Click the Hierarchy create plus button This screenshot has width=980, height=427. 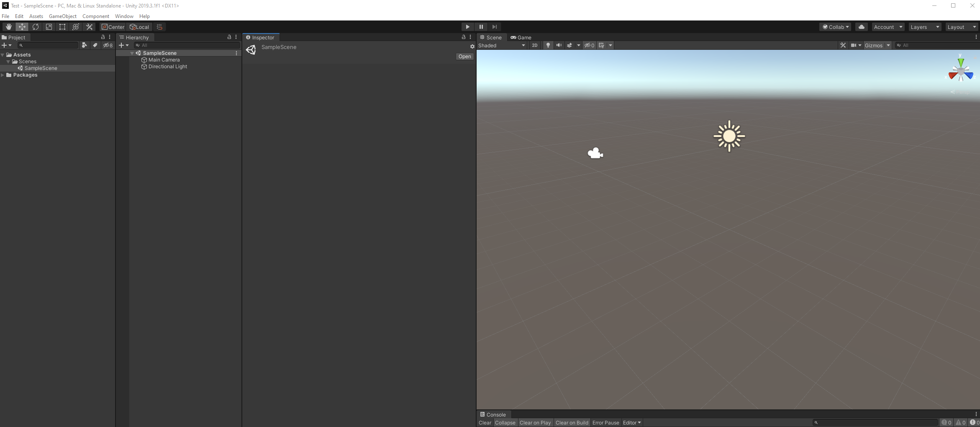(124, 45)
